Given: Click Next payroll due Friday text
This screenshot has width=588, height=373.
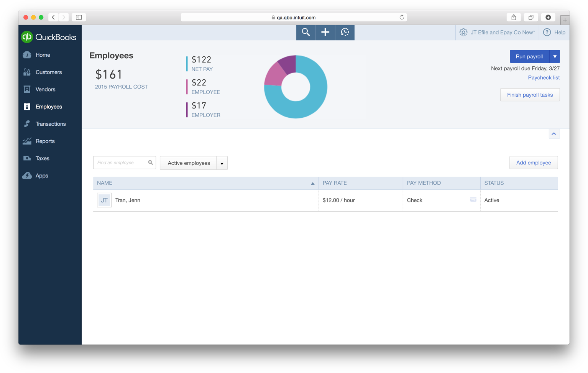Looking at the screenshot, I should (x=525, y=68).
